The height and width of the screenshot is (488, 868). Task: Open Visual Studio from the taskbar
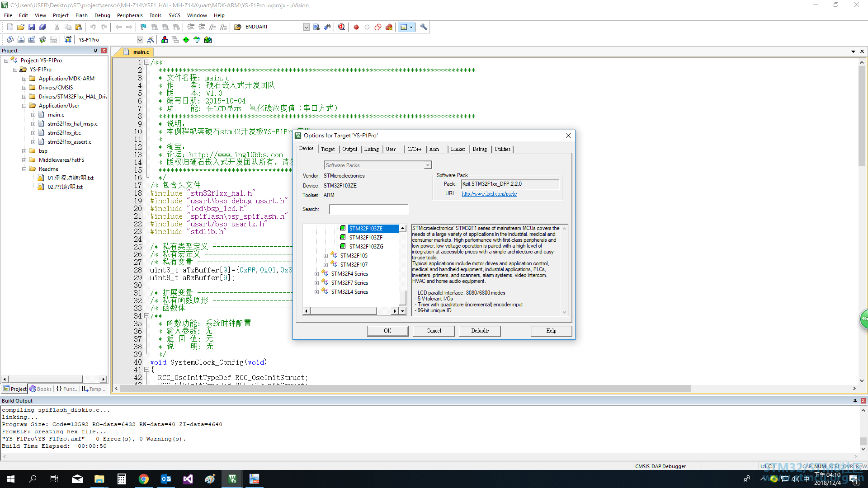pyautogui.click(x=188, y=479)
